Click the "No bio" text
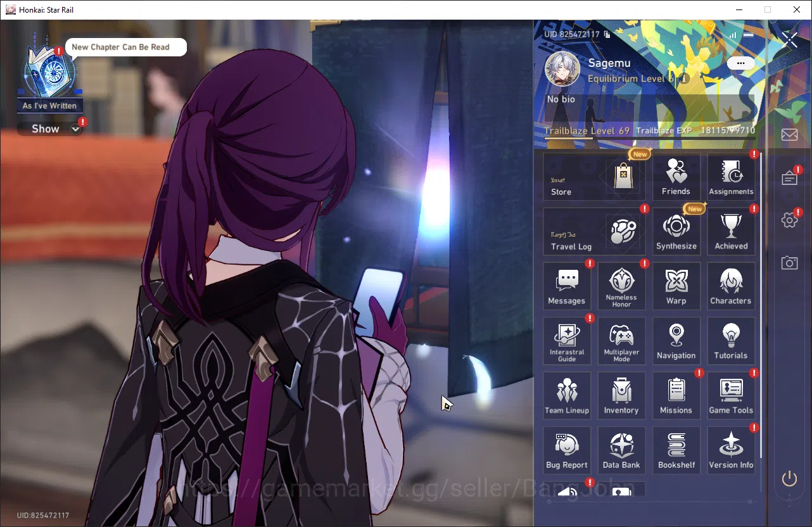 (x=561, y=99)
